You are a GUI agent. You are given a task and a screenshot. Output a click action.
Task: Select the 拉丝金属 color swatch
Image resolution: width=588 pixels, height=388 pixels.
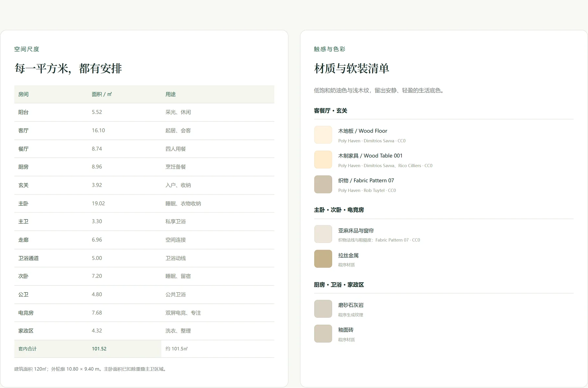pos(323,259)
